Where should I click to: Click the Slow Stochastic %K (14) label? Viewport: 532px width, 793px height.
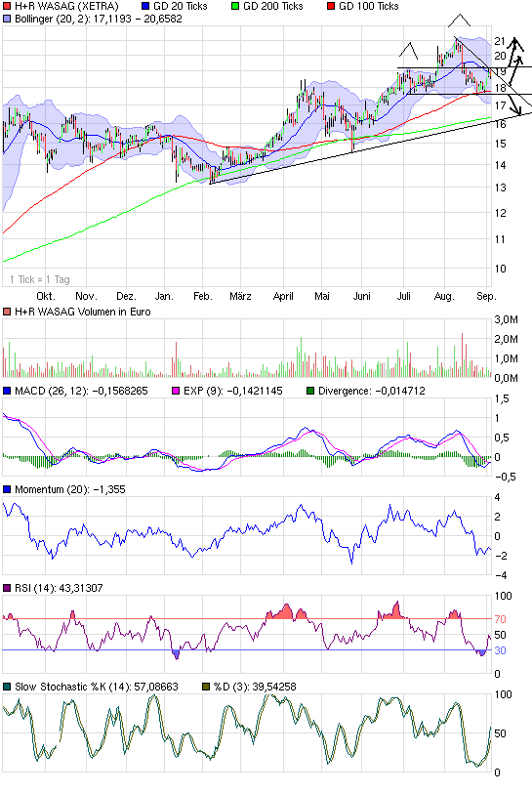(96, 687)
